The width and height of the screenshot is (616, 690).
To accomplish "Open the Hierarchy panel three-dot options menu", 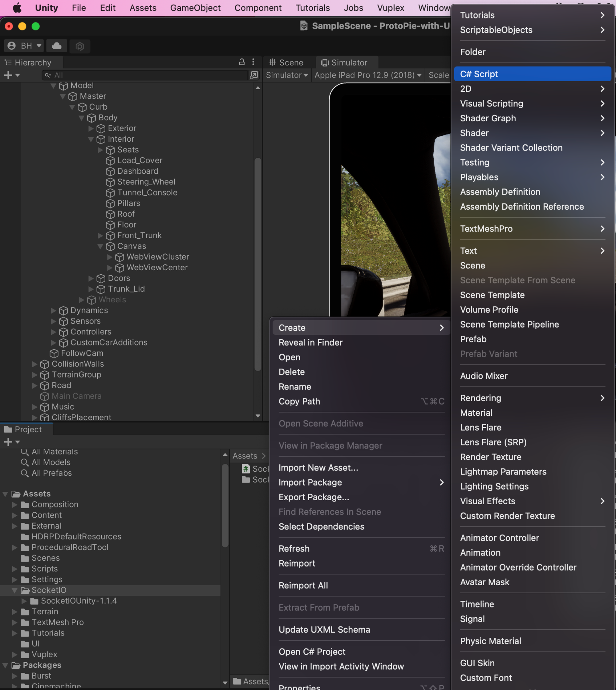I will [253, 62].
